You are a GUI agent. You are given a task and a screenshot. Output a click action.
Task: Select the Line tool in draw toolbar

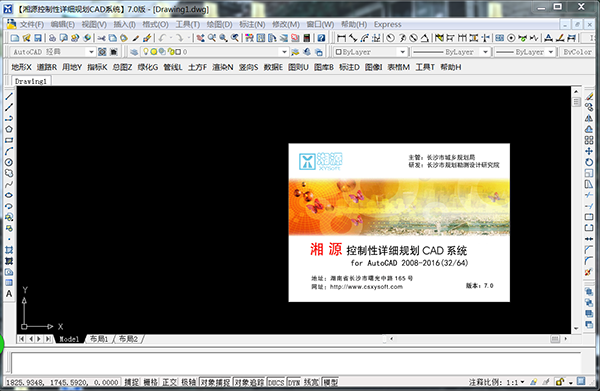coord(9,96)
